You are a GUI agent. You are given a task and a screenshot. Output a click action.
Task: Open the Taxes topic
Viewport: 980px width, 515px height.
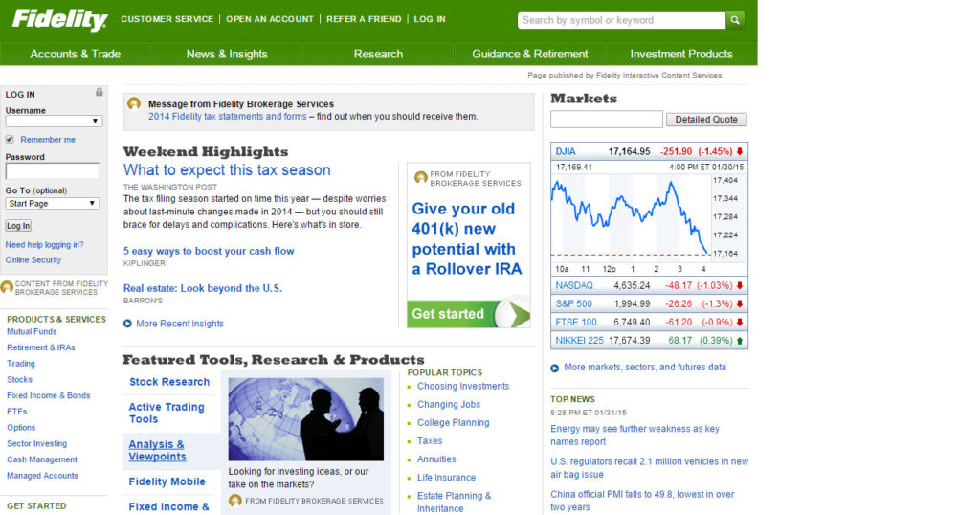(x=430, y=440)
